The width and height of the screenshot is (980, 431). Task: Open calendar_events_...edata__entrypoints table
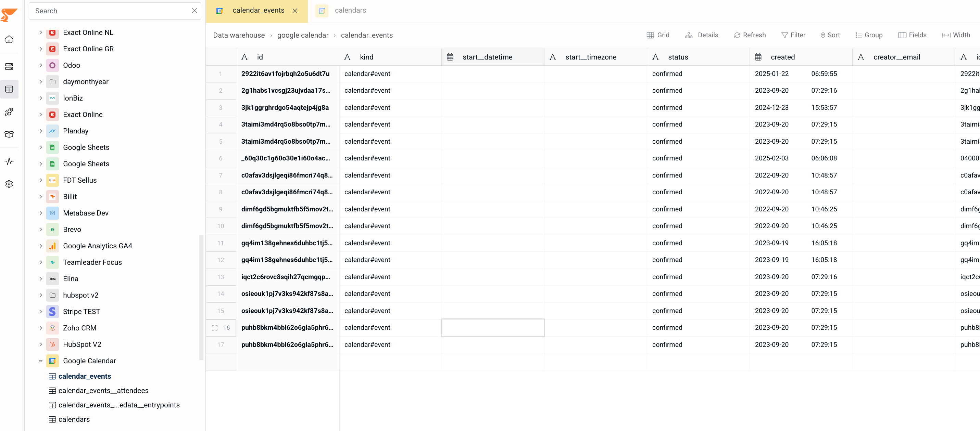pyautogui.click(x=119, y=405)
